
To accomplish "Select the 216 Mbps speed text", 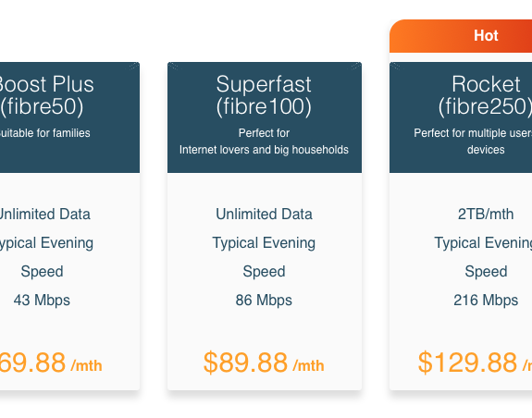I will 486,301.
